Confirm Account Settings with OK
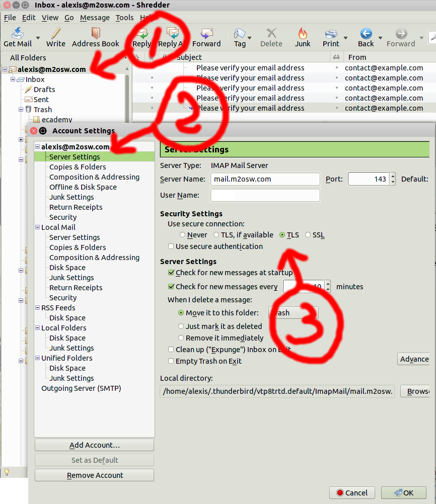The height and width of the screenshot is (504, 436). point(404,493)
